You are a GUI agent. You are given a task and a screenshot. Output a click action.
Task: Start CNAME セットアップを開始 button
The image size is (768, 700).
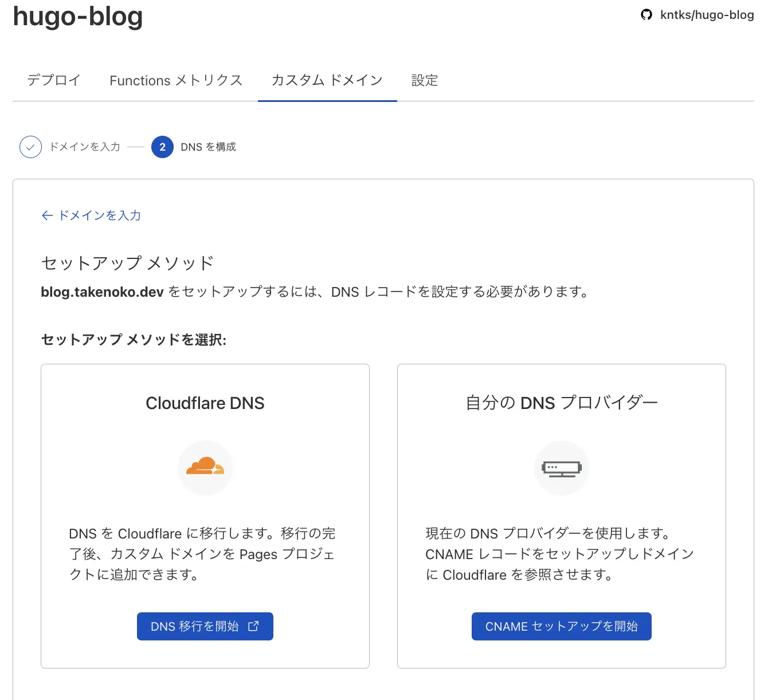pyautogui.click(x=561, y=626)
